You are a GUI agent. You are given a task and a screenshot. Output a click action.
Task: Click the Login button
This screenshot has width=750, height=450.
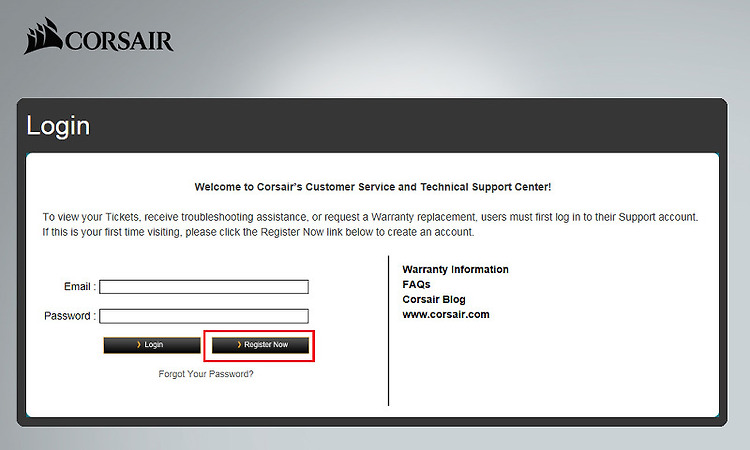pos(152,345)
